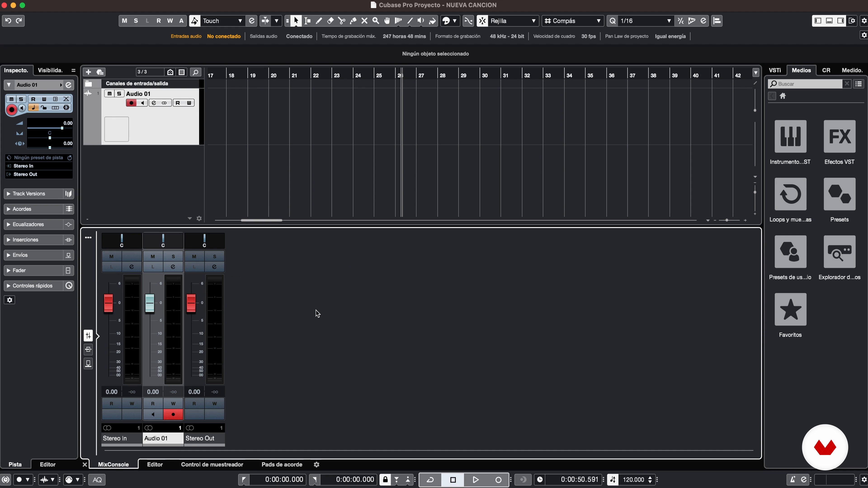Open Presets de usuario media tile
Viewport: 868px width, 488px height.
790,252
